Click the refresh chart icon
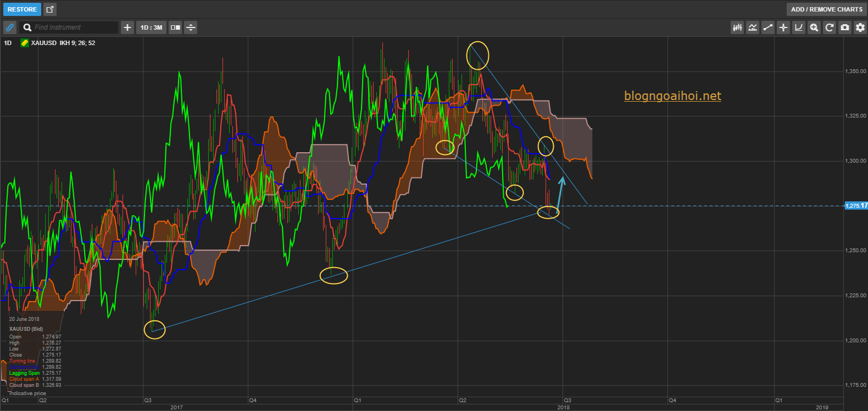The image size is (868, 411). click(830, 27)
